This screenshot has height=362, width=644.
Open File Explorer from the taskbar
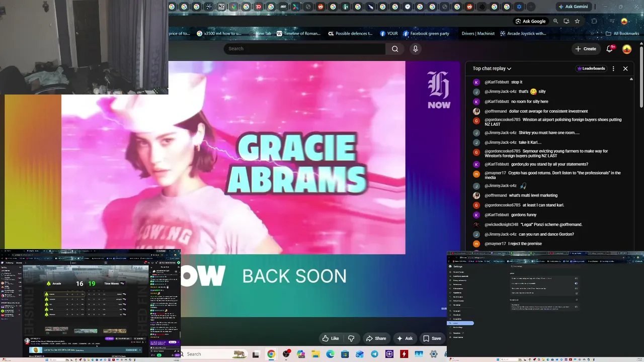(x=315, y=354)
